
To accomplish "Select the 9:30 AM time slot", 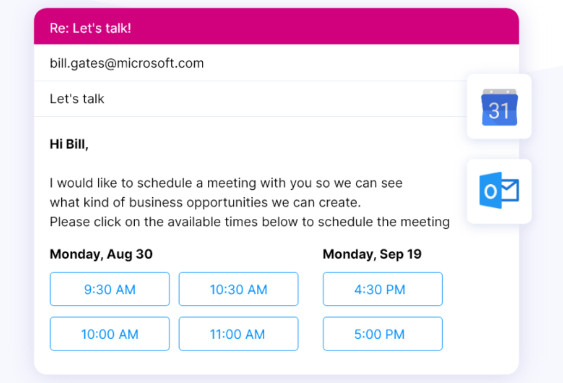I will [x=110, y=289].
